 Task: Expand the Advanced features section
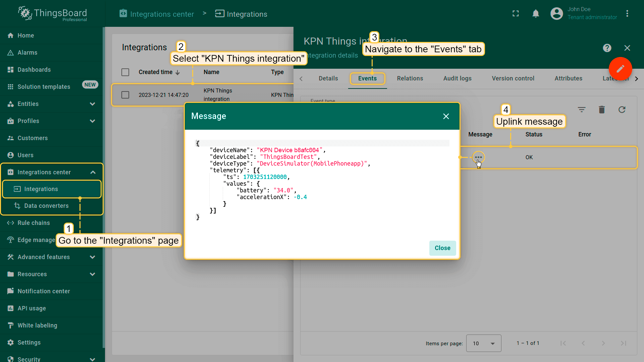click(93, 257)
